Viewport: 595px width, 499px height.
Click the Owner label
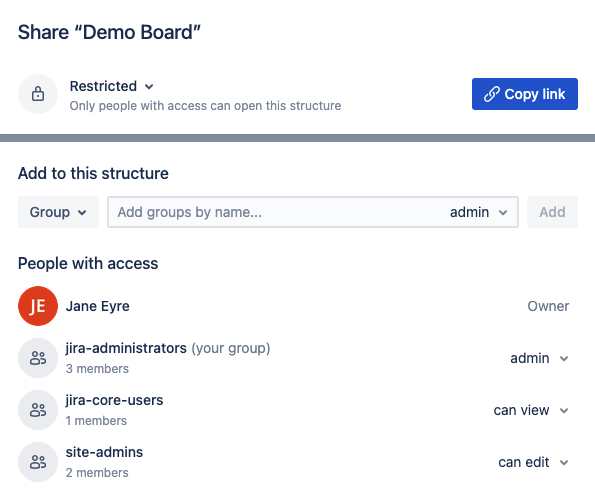point(548,306)
